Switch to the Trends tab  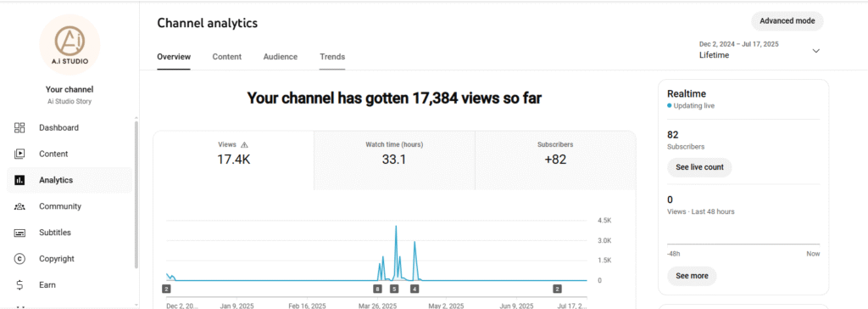(332, 57)
